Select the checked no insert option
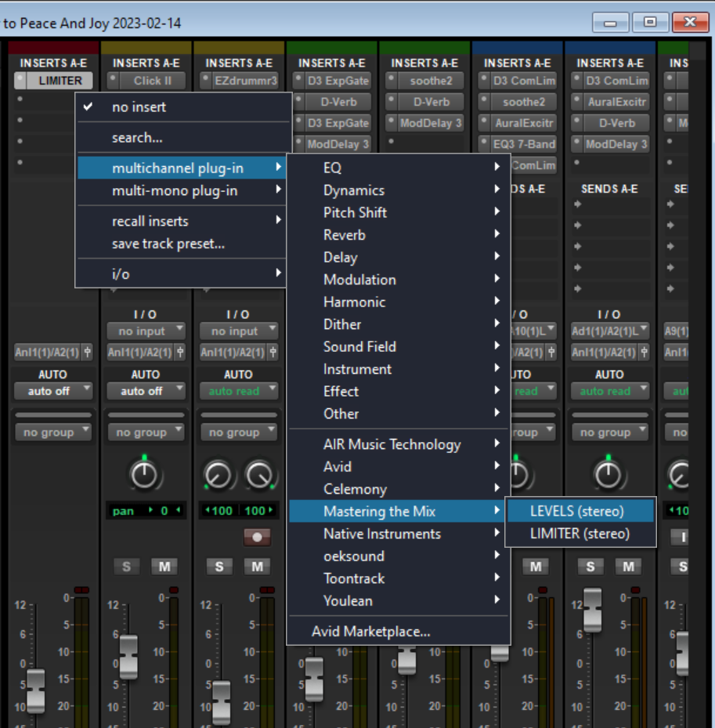715x728 pixels. click(183, 107)
